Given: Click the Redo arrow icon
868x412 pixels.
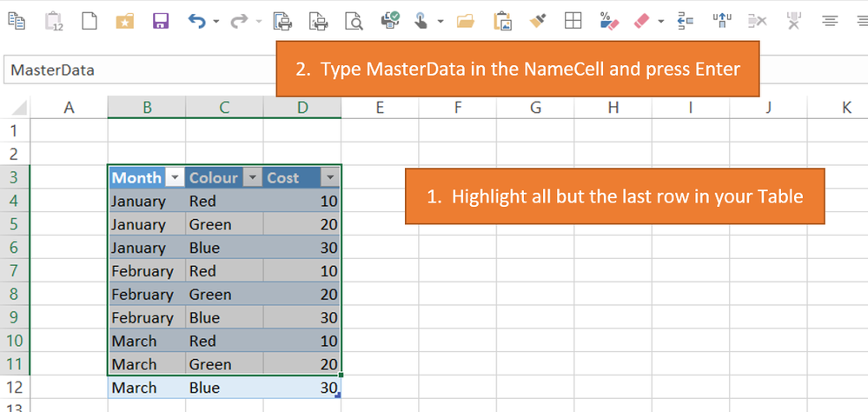Looking at the screenshot, I should pos(239,21).
